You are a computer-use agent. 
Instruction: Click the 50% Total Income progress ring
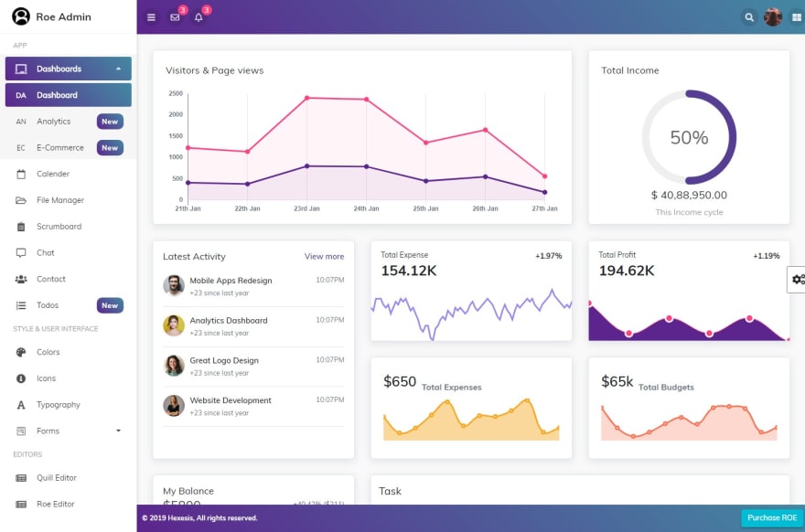[689, 137]
